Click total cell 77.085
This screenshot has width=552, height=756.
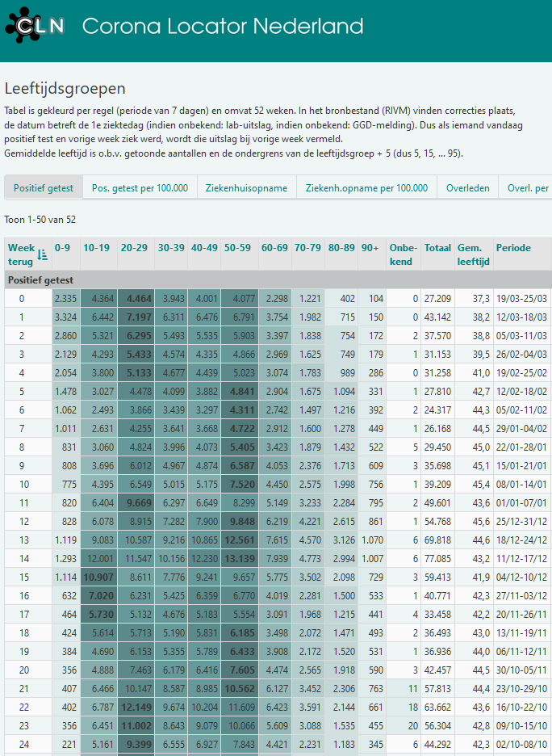point(438,558)
